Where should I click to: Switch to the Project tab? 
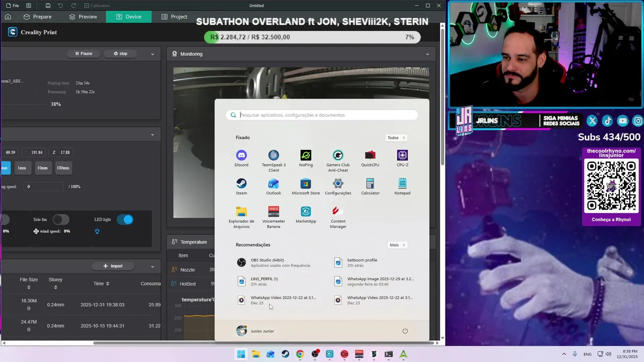click(174, 17)
